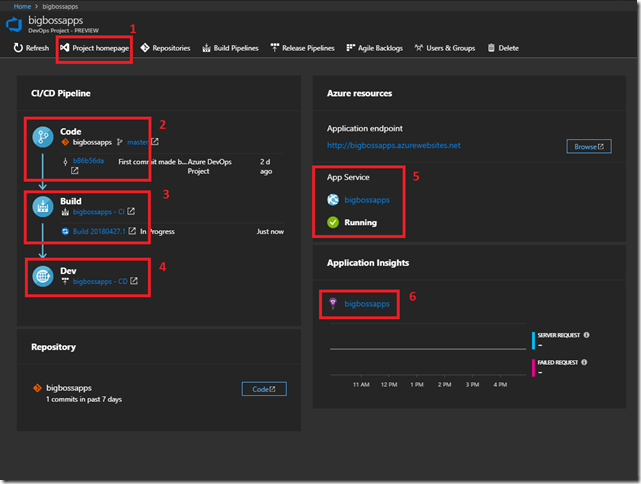Click external-link icon next to bigbossapps - CD
This screenshot has width=641, height=484.
click(134, 281)
